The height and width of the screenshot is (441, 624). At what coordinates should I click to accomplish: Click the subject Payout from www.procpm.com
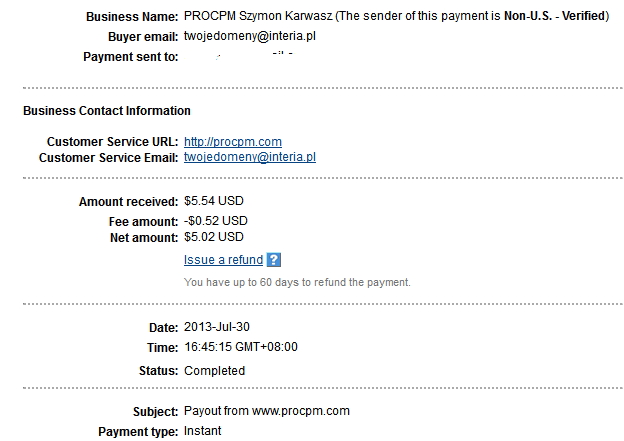tap(267, 411)
